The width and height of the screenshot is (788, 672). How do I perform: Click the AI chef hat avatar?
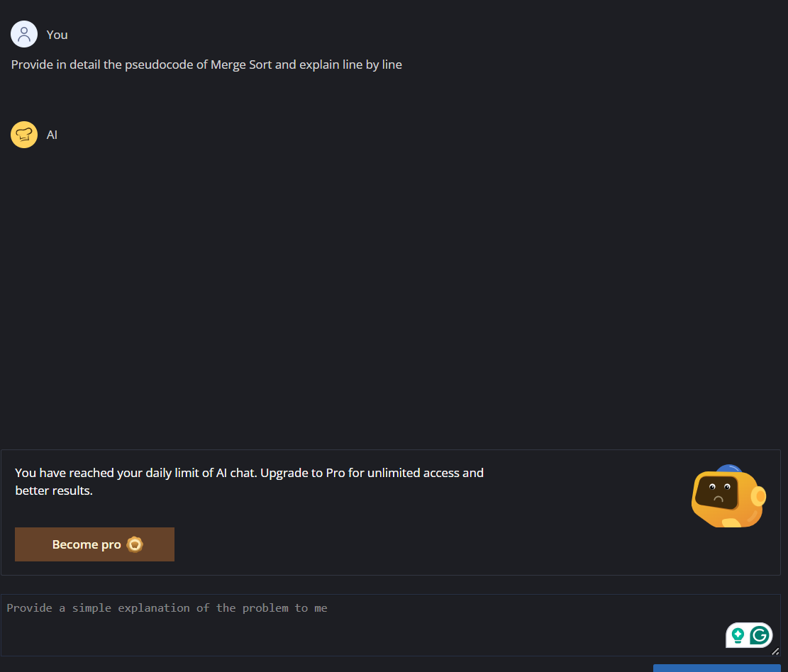point(24,135)
